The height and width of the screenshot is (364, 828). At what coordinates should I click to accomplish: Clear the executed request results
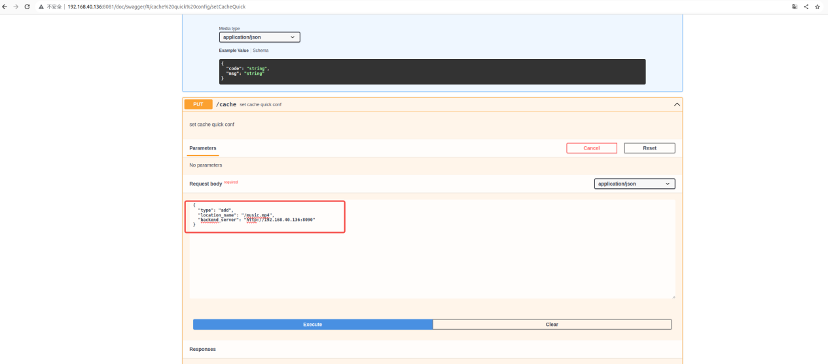pyautogui.click(x=552, y=324)
